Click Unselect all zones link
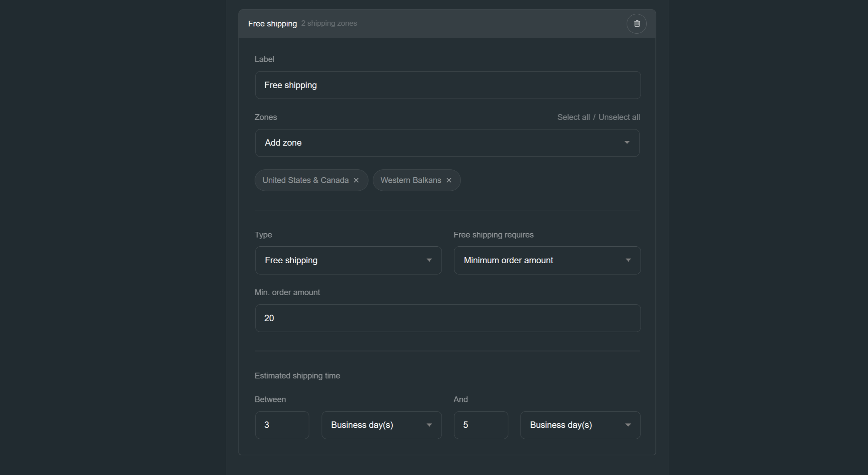Image resolution: width=868 pixels, height=475 pixels. click(619, 117)
